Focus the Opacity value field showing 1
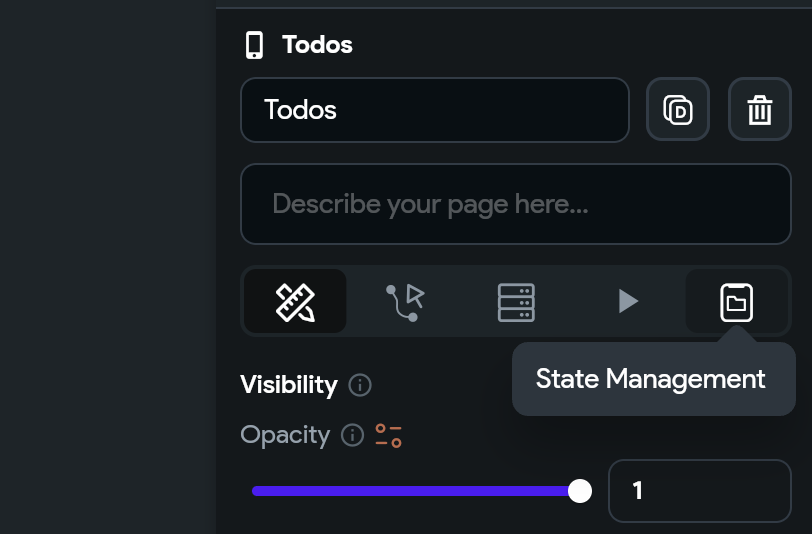 click(700, 490)
